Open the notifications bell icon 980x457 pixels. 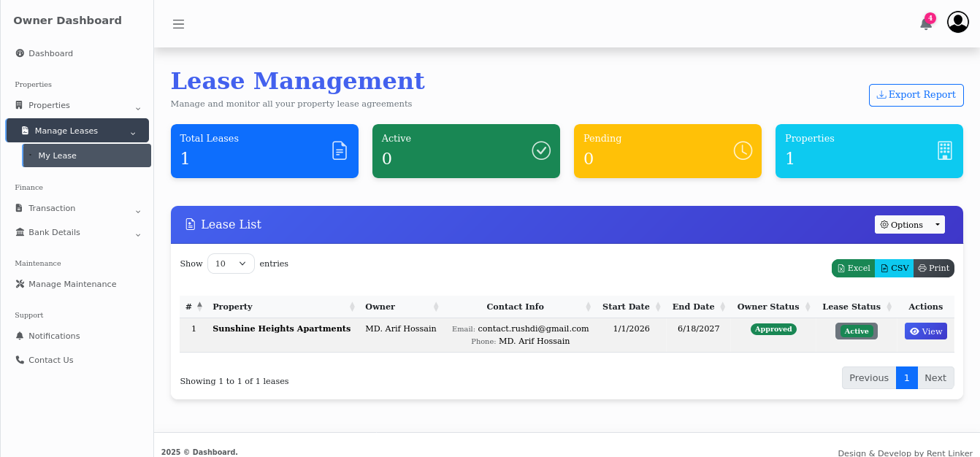tap(925, 23)
